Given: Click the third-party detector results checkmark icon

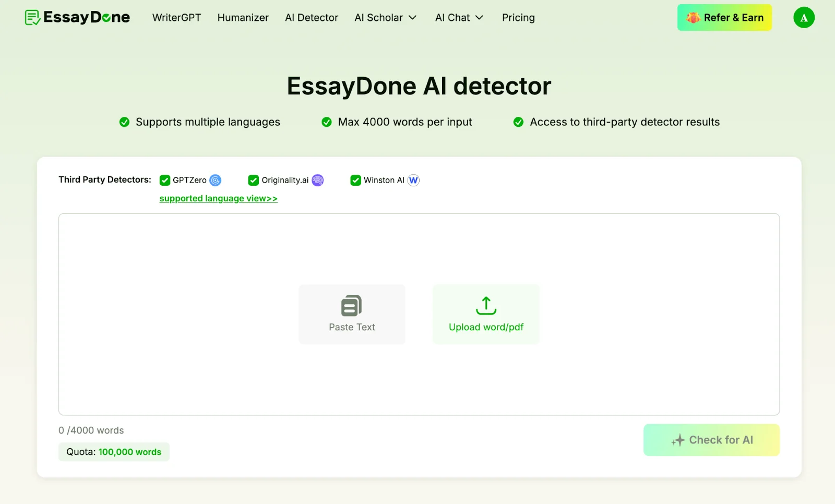Looking at the screenshot, I should tap(518, 122).
